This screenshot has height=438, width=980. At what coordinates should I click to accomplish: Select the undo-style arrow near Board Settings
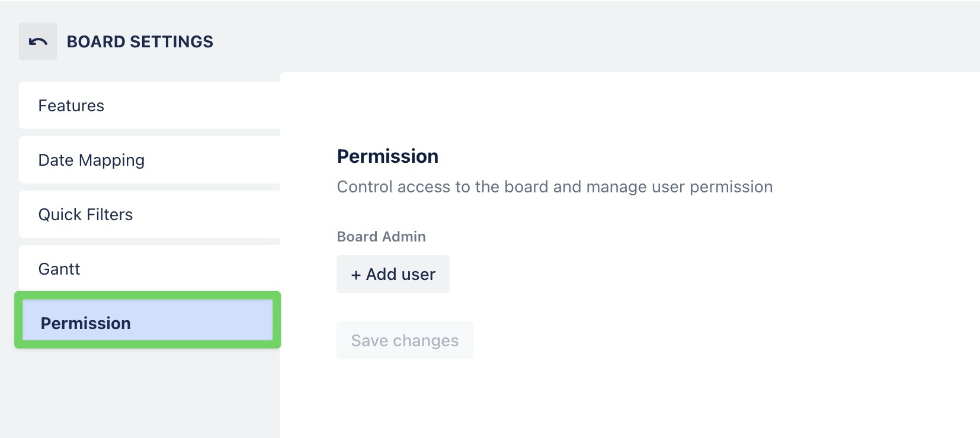coord(37,41)
